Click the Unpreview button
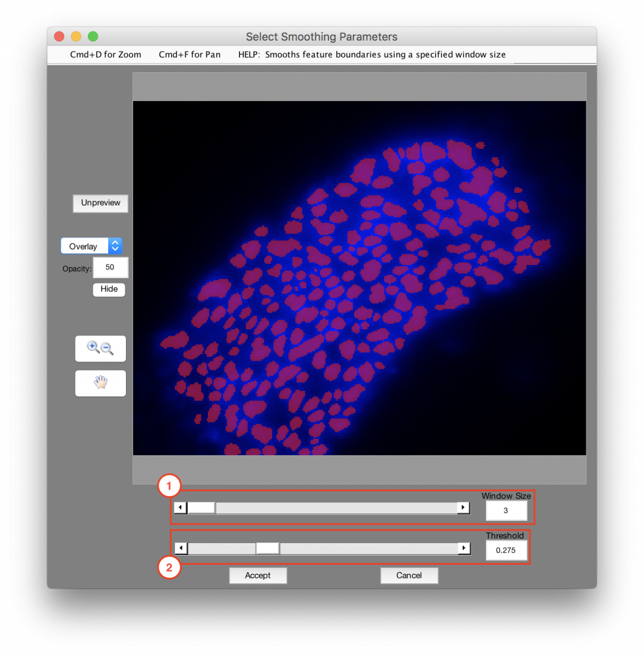The image size is (644, 656). (100, 203)
